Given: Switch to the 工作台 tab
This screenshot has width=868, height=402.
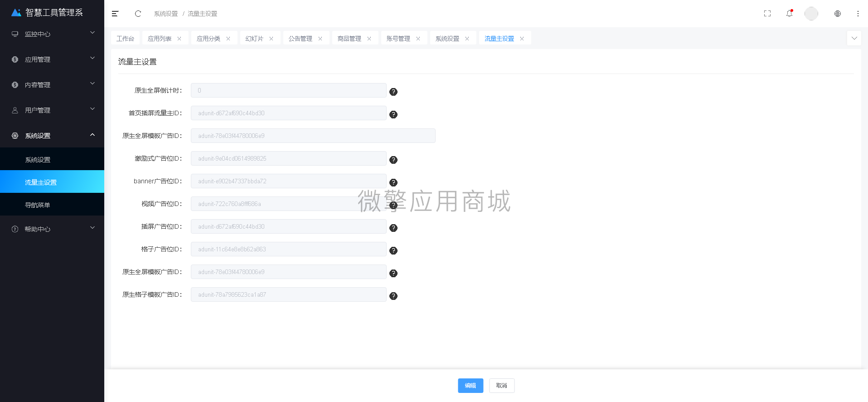Looking at the screenshot, I should (x=126, y=39).
